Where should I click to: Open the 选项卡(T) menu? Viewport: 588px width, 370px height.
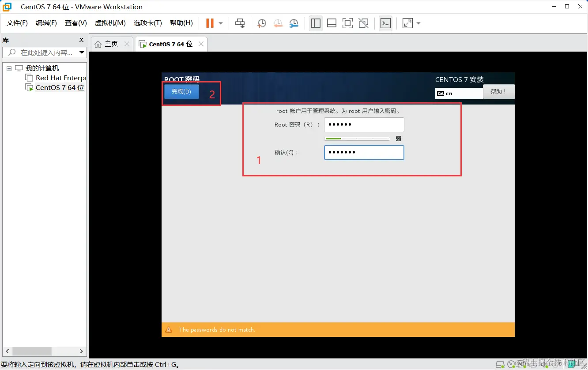148,23
